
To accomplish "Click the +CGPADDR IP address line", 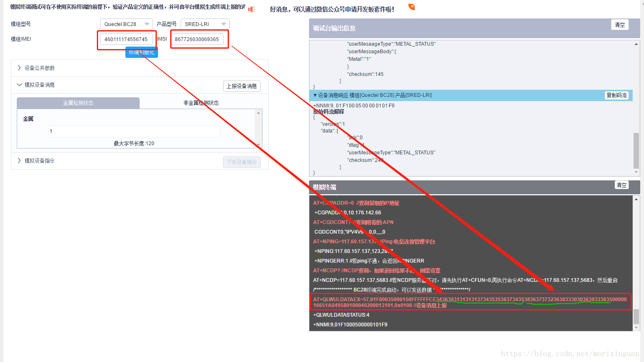I will click(x=348, y=213).
